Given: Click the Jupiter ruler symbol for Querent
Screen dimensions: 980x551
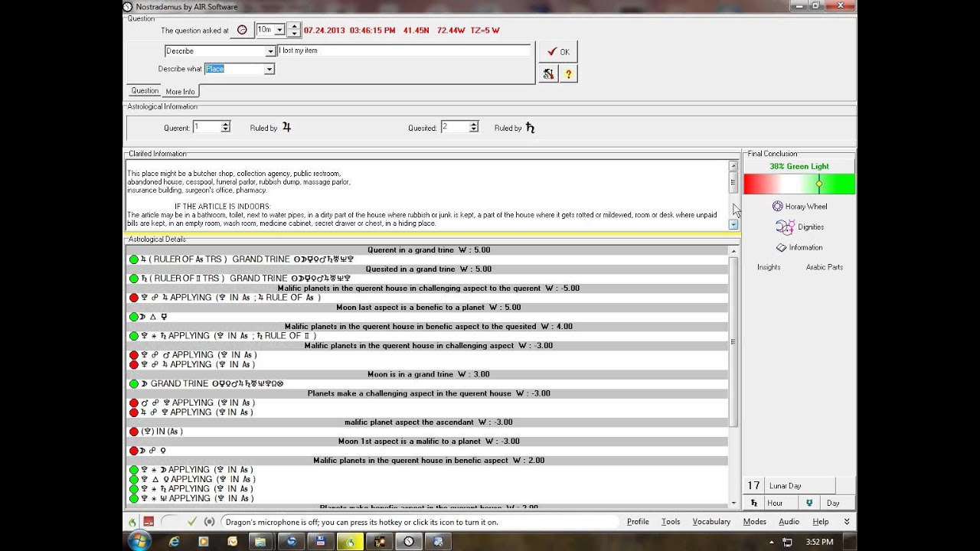Looking at the screenshot, I should pyautogui.click(x=287, y=127).
